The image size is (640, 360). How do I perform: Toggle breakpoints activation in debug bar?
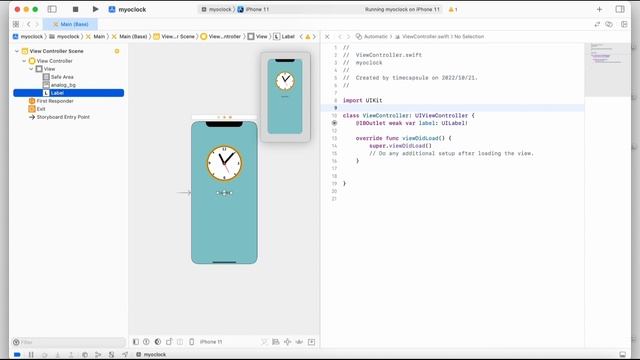[x=17, y=354]
